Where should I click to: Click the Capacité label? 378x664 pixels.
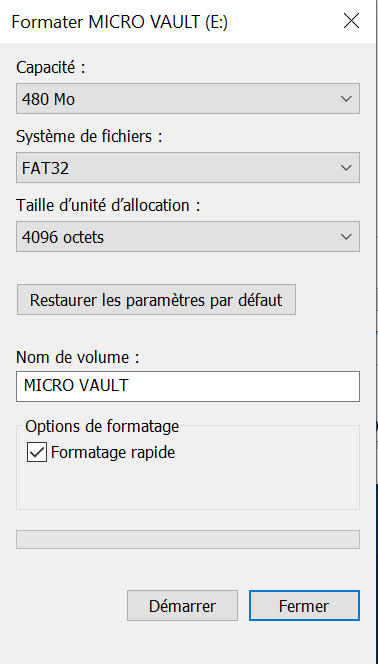[51, 67]
